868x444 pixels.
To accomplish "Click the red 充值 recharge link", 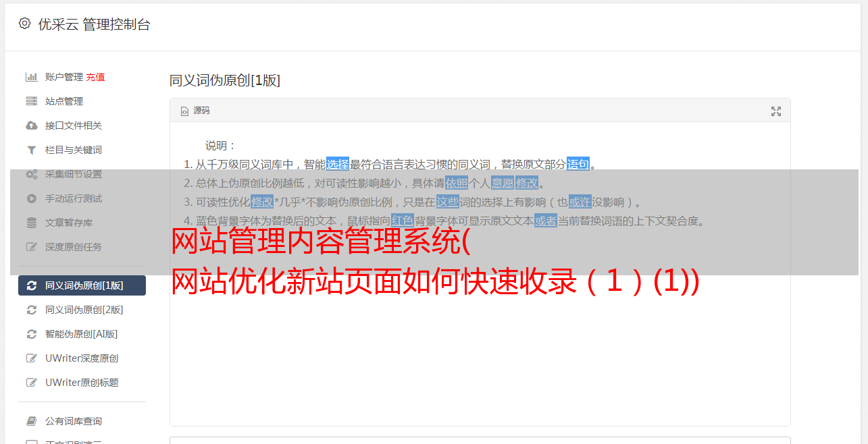I will [95, 77].
